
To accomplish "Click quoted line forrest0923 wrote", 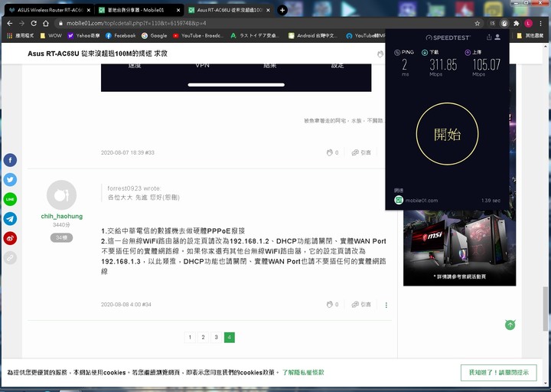I will [x=134, y=188].
